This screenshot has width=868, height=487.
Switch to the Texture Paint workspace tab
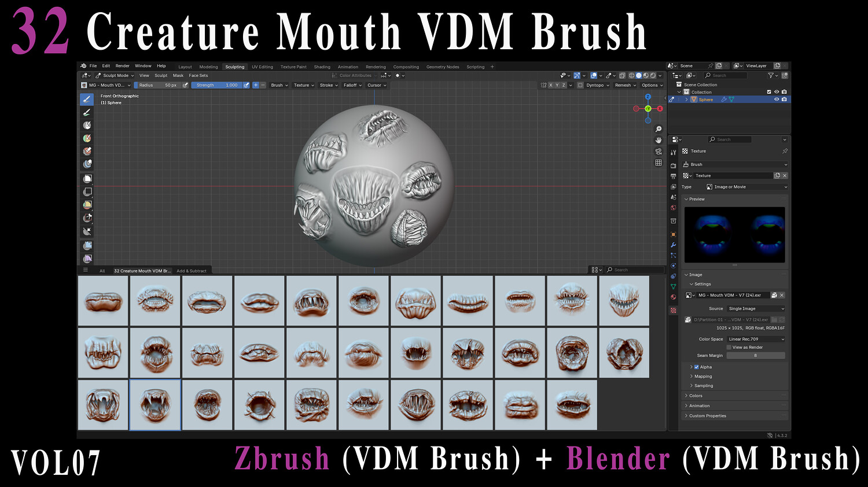[x=293, y=67]
